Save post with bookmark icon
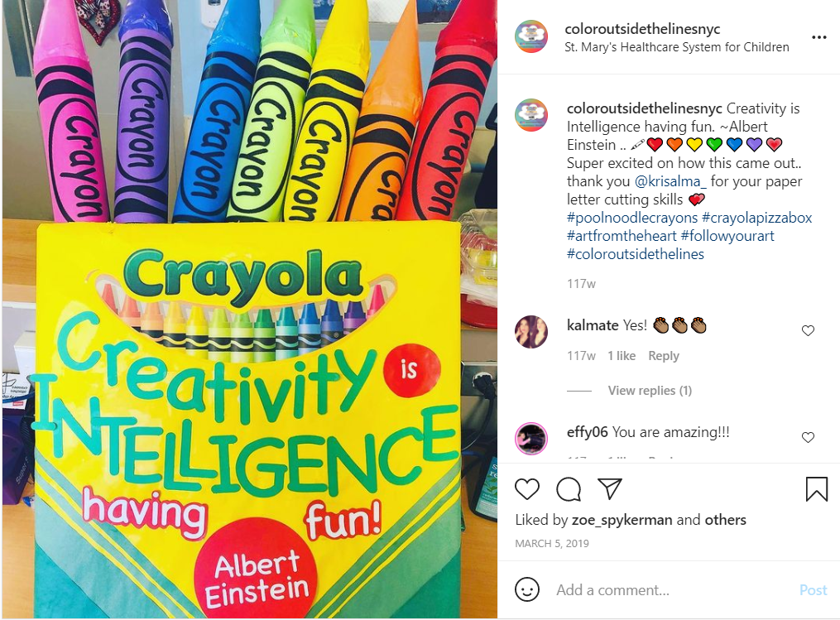This screenshot has width=840, height=620. coord(817,489)
